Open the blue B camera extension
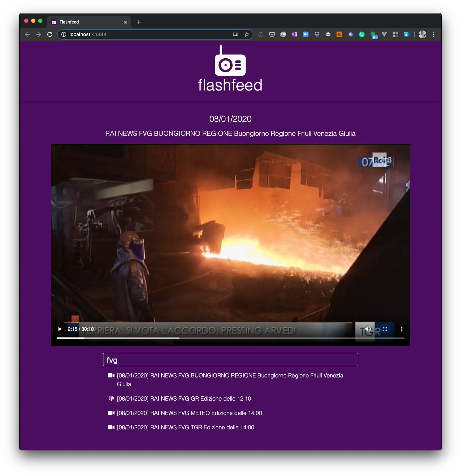The height and width of the screenshot is (476, 461). [407, 34]
